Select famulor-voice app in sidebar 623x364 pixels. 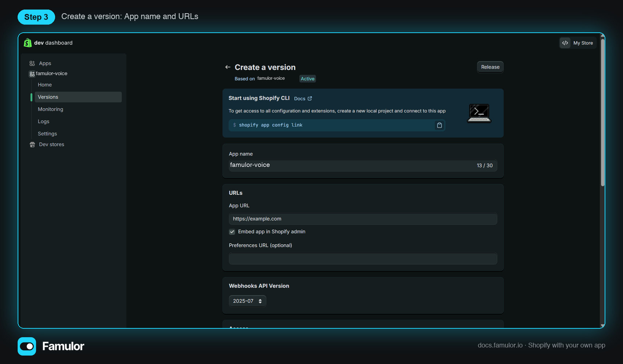tap(52, 73)
